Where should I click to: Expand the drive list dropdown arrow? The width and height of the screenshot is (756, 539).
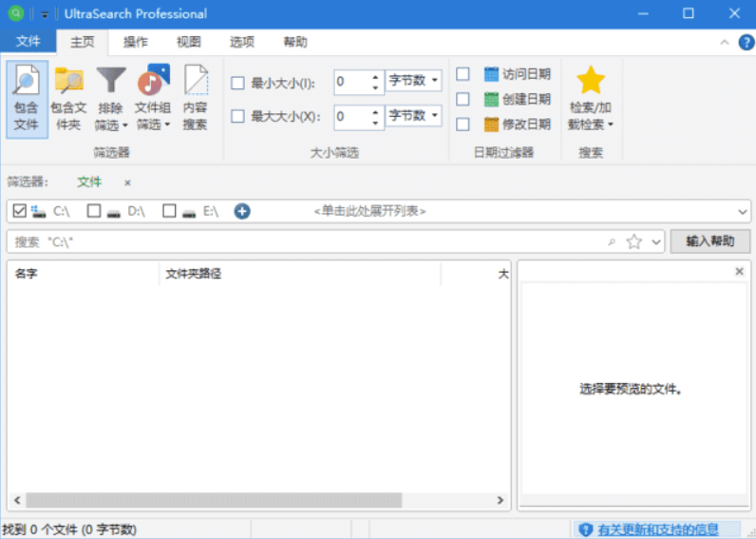click(742, 212)
